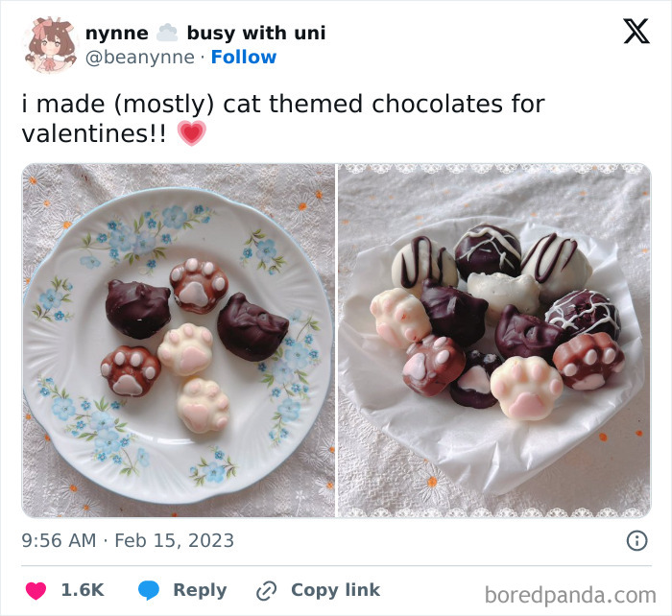Click the 1.6K likes count
The height and width of the screenshot is (616, 672).
pyautogui.click(x=83, y=590)
